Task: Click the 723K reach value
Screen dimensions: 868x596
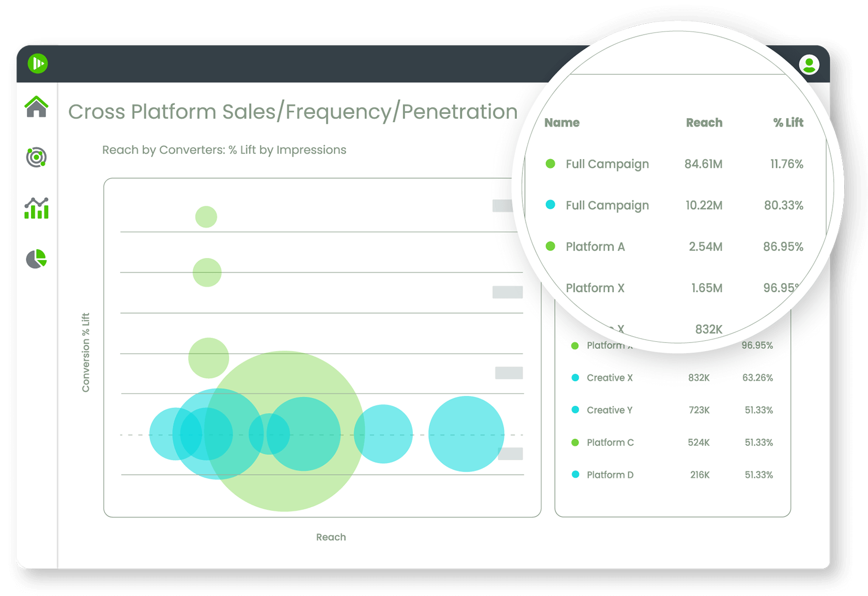Action: [x=699, y=410]
